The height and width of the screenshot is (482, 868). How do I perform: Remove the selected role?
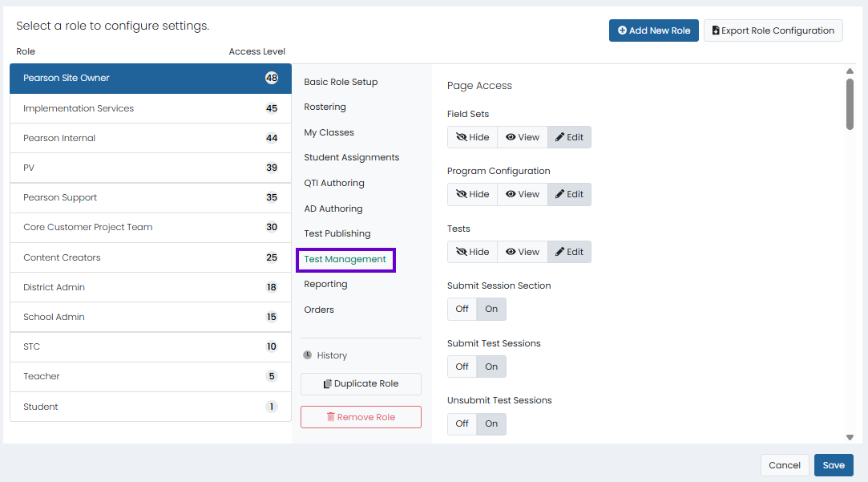[361, 417]
